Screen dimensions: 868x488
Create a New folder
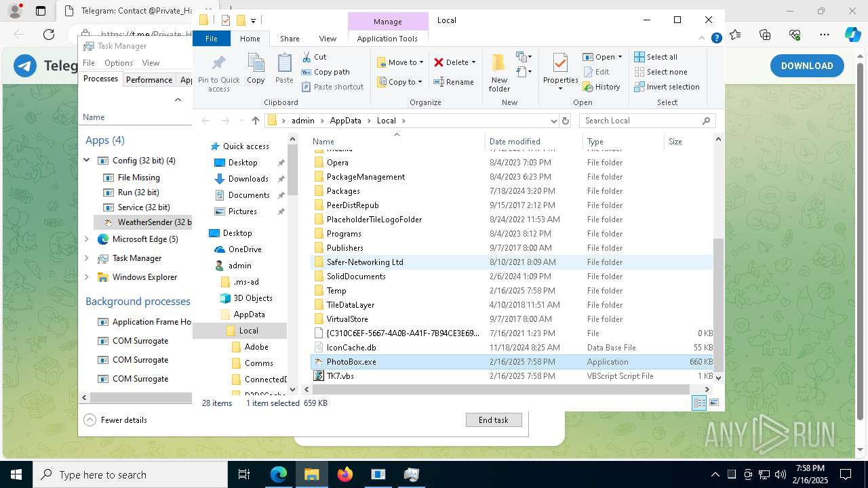(x=499, y=73)
